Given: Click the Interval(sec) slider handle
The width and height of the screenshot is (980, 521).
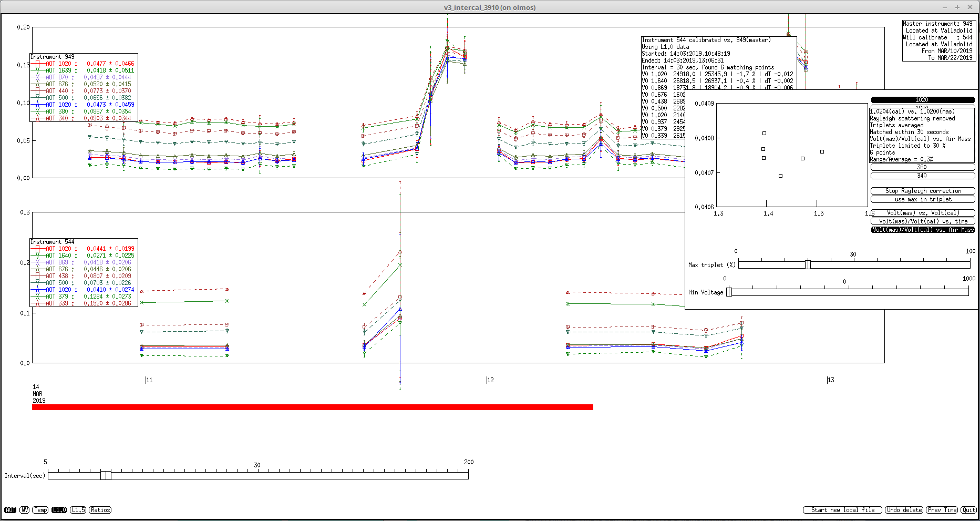Looking at the screenshot, I should (106, 475).
